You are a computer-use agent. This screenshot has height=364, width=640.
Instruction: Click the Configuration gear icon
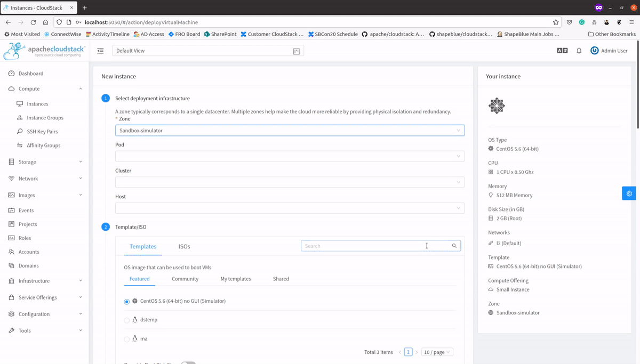pyautogui.click(x=12, y=314)
